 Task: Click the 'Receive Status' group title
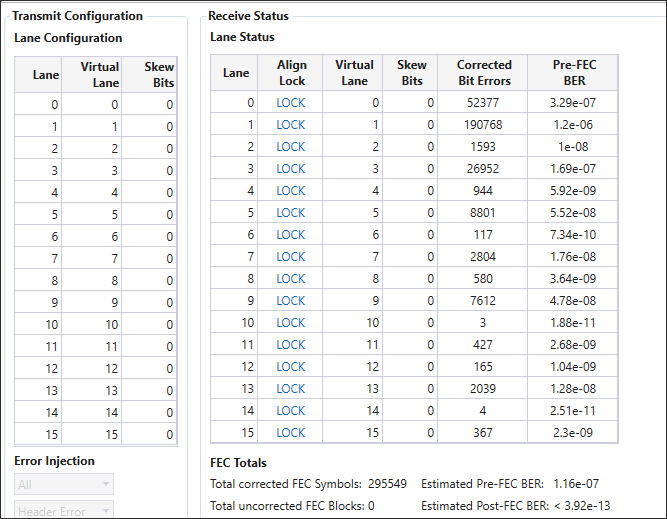[x=248, y=16]
